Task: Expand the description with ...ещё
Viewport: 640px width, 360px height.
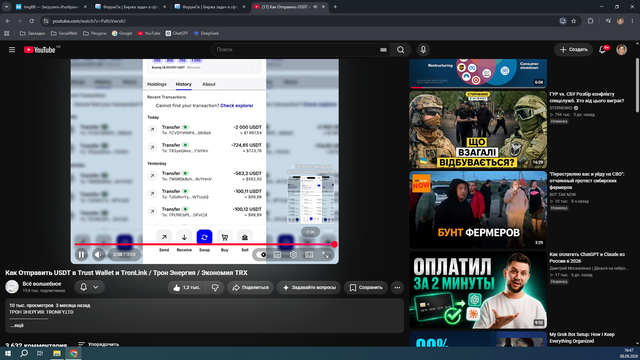Action: [x=17, y=325]
